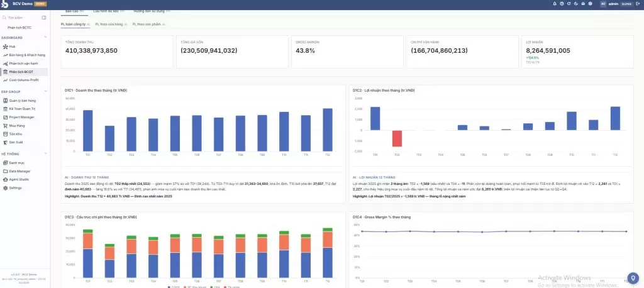644x288 pixels.
Task: Click the T12 stacked cost bar in D1C3
Action: coord(327,253)
